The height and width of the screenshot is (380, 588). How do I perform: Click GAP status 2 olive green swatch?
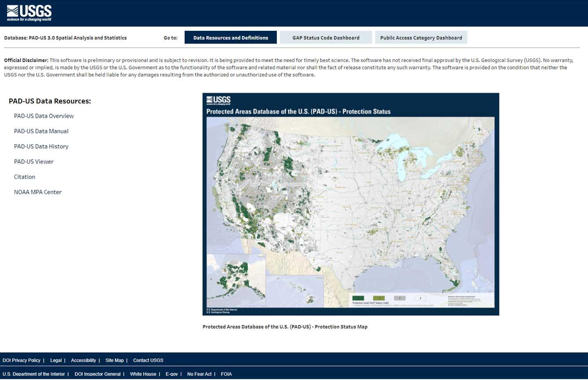point(379,298)
